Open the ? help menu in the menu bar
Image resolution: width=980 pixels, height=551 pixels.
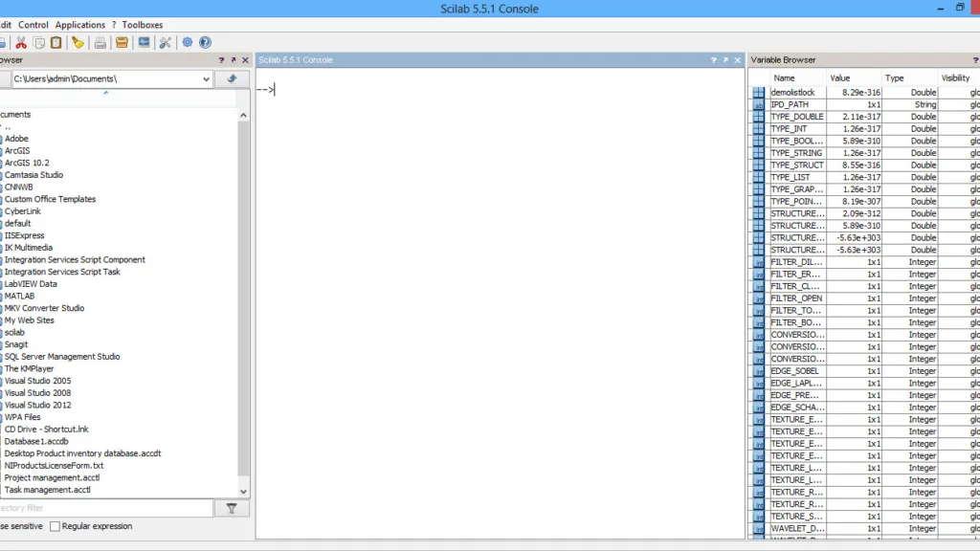point(114,25)
